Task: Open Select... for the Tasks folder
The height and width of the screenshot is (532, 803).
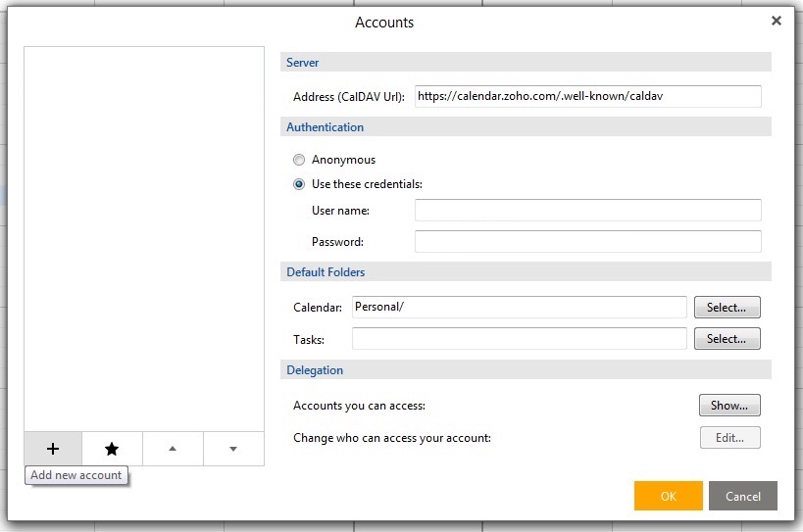Action: (727, 339)
